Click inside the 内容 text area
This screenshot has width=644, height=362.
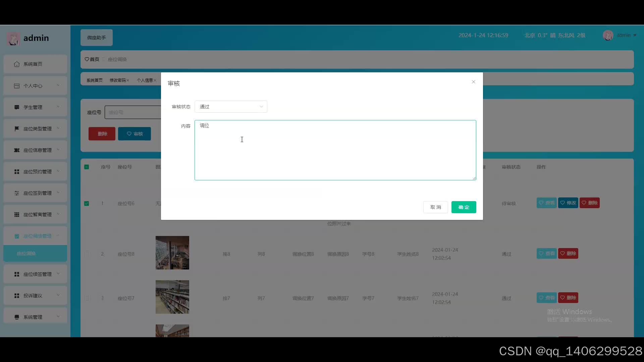tap(335, 150)
